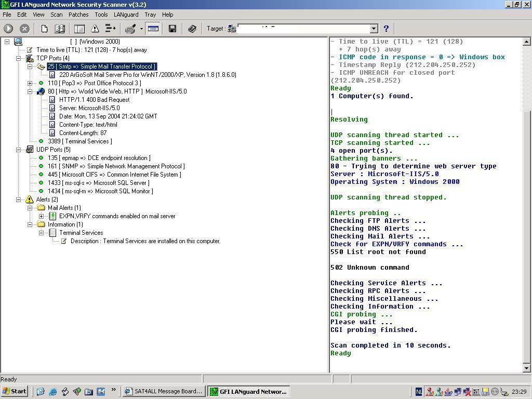Collapse the Windows 2000 computer root node
The image size is (532, 399).
7,42
